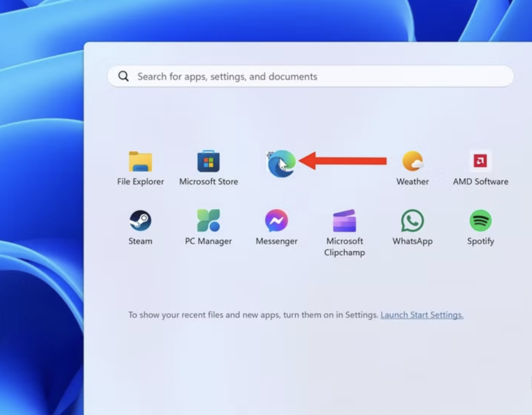Screen dimensions: 532x415
Task: Open the File Explorer folder icon
Action: point(140,162)
